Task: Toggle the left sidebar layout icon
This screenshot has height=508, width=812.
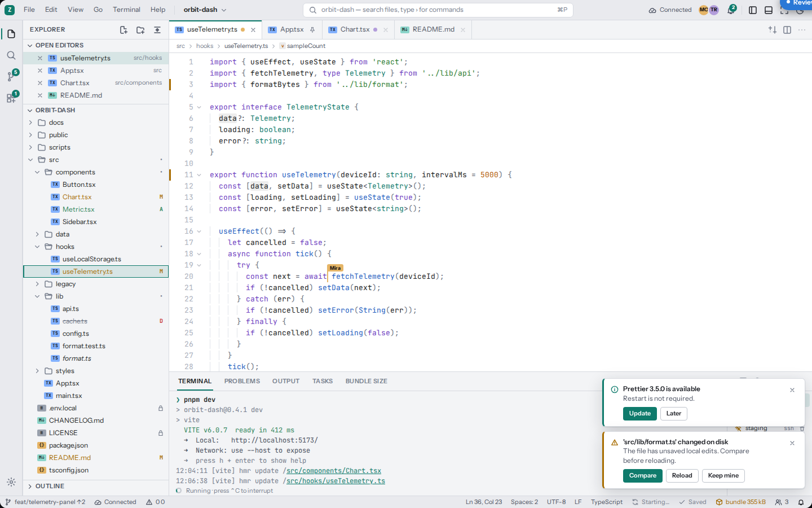Action: click(753, 10)
